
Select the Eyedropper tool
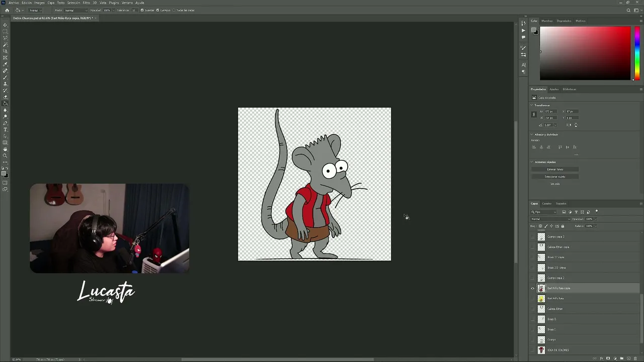pos(6,64)
